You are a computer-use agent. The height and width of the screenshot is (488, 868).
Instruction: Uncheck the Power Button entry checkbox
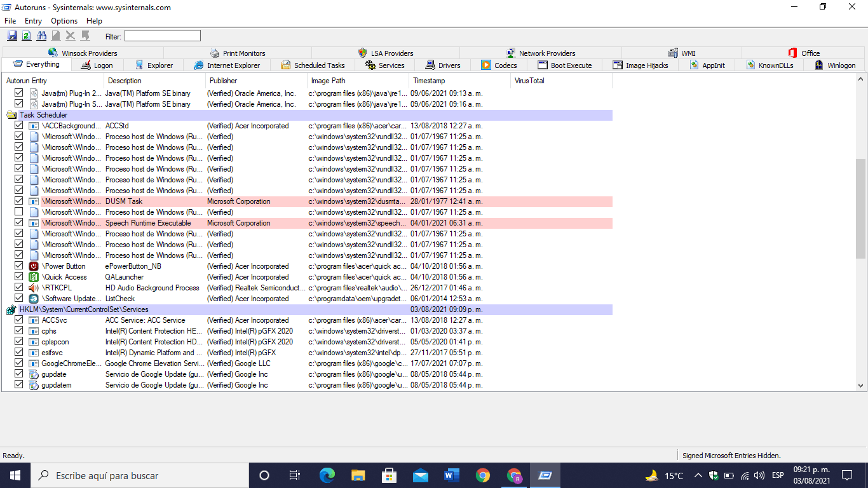click(19, 266)
